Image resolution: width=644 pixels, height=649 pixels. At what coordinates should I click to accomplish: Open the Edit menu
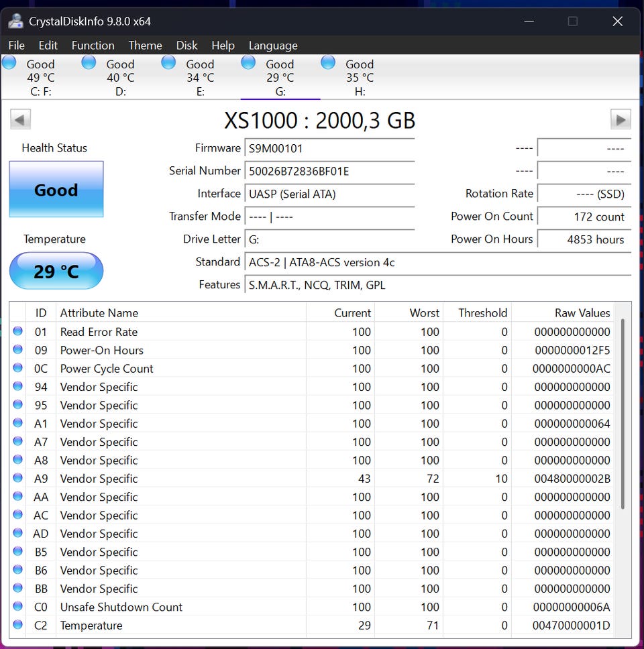pyautogui.click(x=48, y=46)
